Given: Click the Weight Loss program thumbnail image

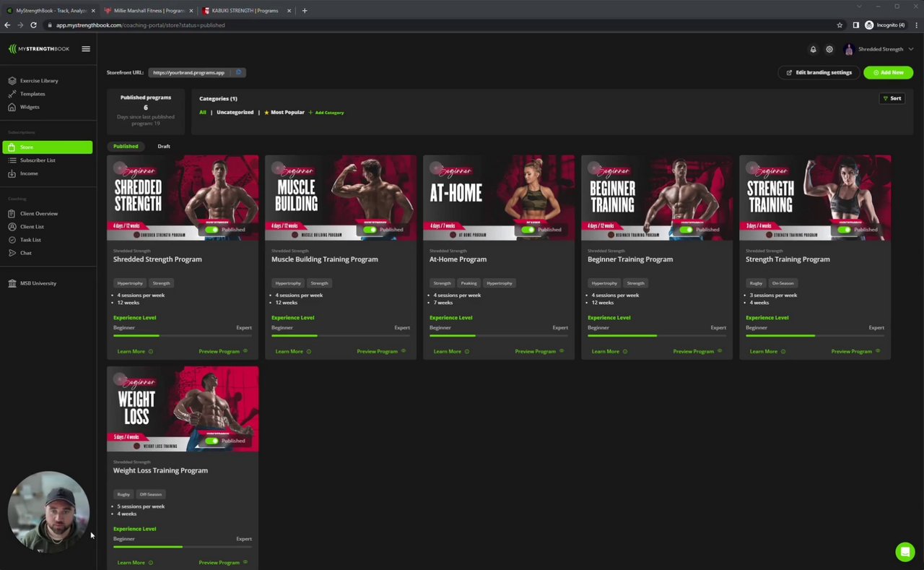Looking at the screenshot, I should (x=183, y=409).
